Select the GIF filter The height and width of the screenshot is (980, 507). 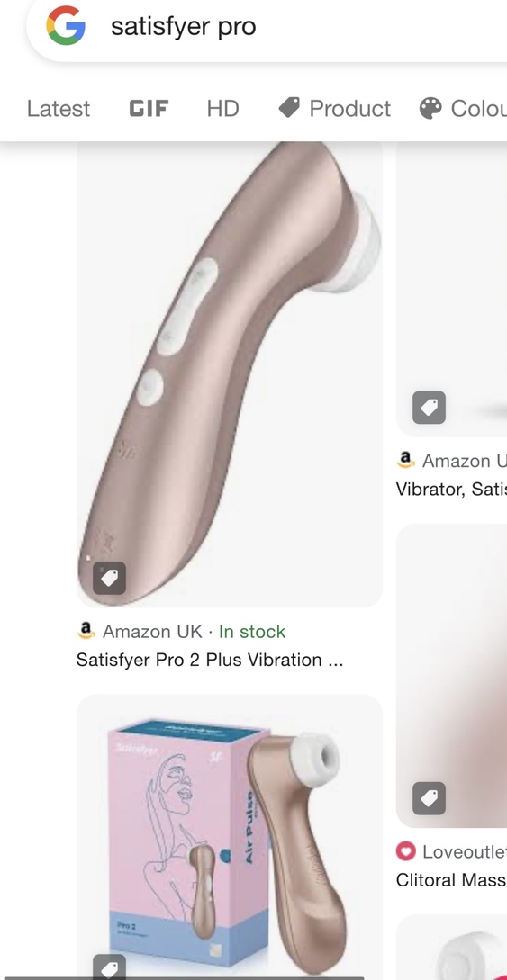149,108
